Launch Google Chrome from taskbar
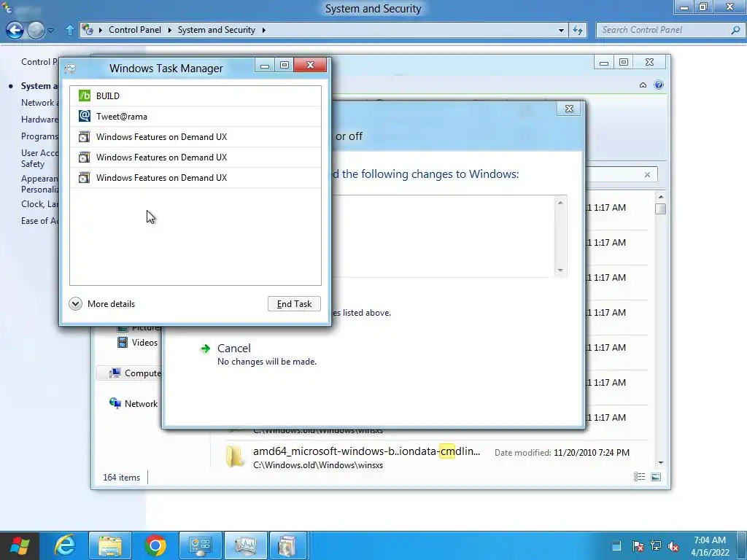Image resolution: width=747 pixels, height=560 pixels. pyautogui.click(x=155, y=545)
